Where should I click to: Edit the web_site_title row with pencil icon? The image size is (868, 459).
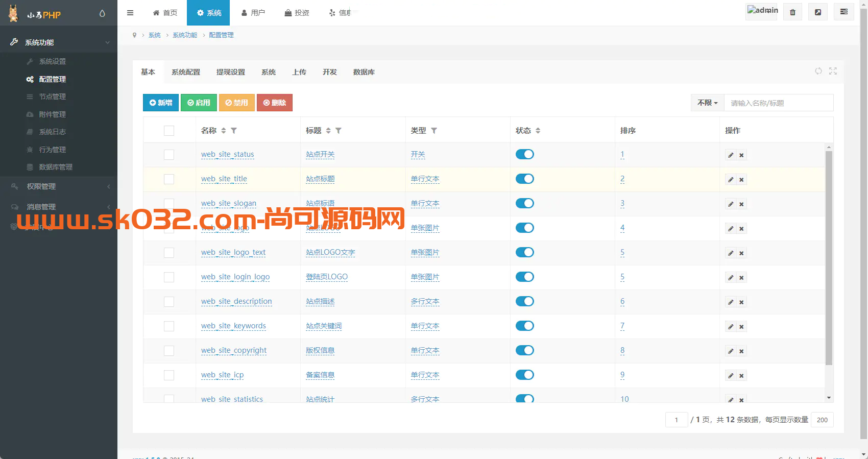click(x=731, y=180)
